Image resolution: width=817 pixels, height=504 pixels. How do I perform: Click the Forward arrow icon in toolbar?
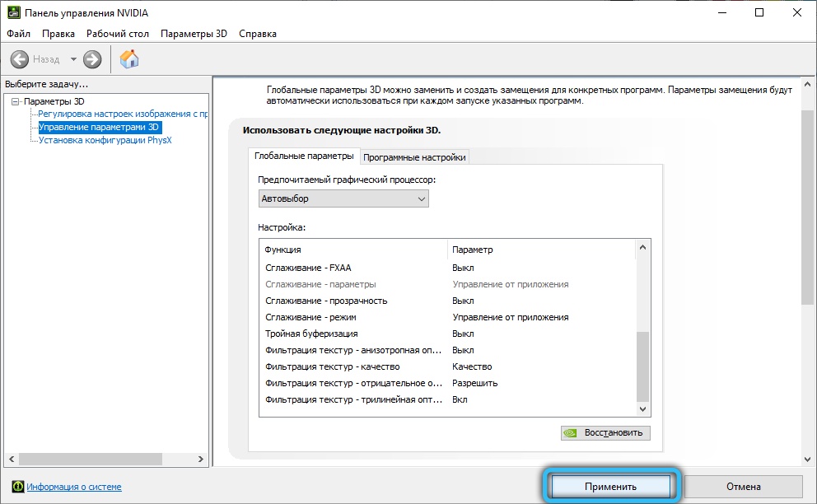(92, 59)
